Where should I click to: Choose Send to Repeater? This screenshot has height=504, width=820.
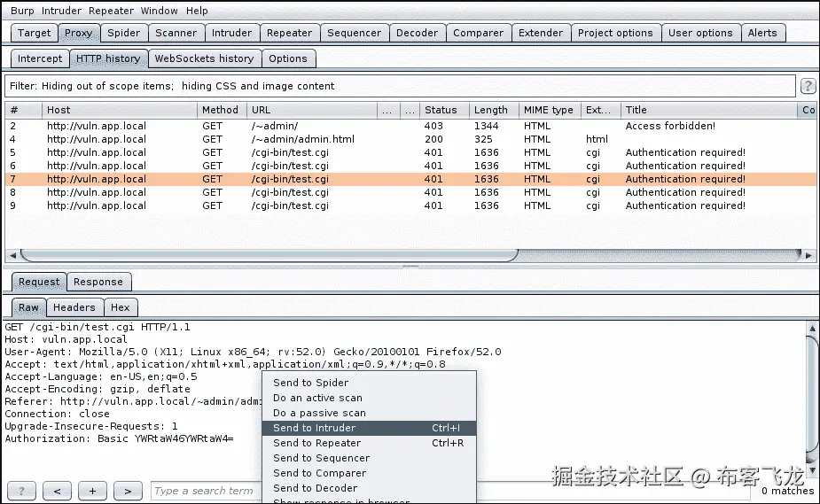(x=369, y=444)
